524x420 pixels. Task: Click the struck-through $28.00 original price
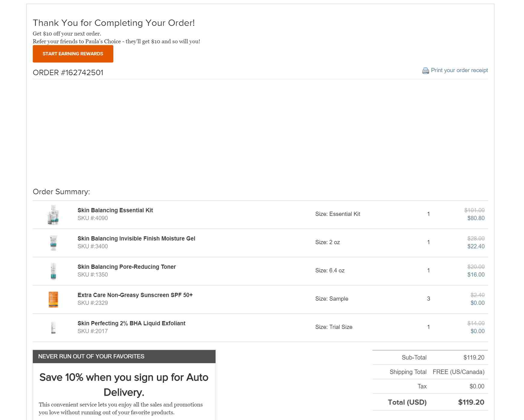pos(476,238)
